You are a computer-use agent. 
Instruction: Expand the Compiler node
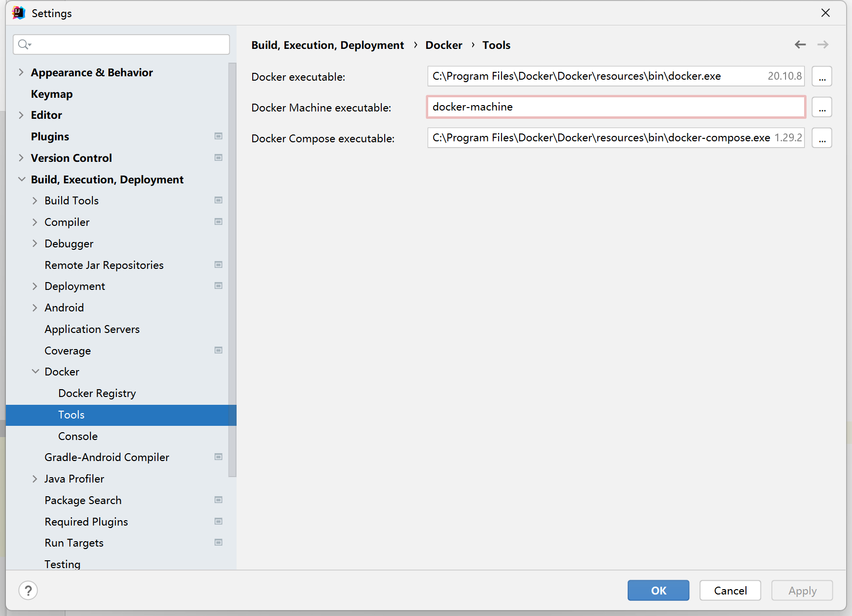pos(35,222)
